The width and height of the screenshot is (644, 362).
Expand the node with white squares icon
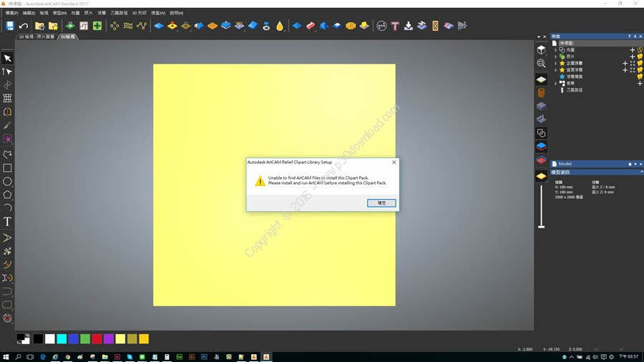click(556, 83)
